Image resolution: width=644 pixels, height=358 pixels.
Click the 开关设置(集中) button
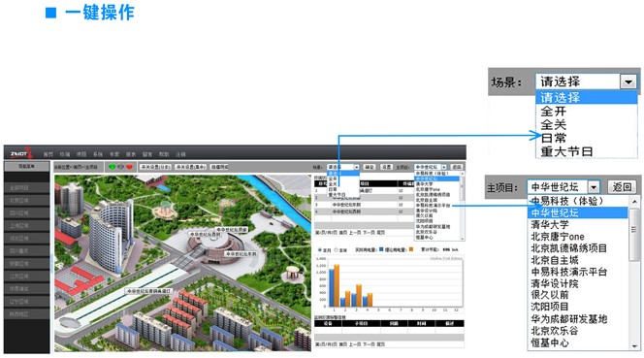click(x=190, y=167)
